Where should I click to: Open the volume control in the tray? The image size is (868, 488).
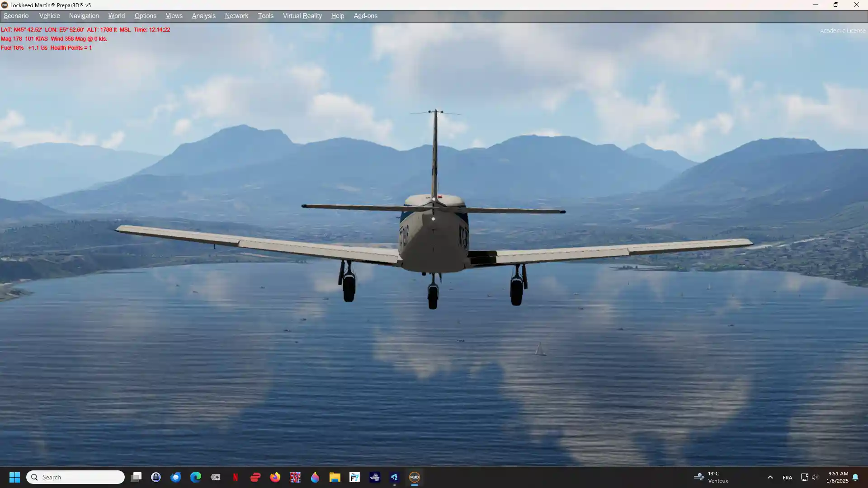(x=815, y=477)
